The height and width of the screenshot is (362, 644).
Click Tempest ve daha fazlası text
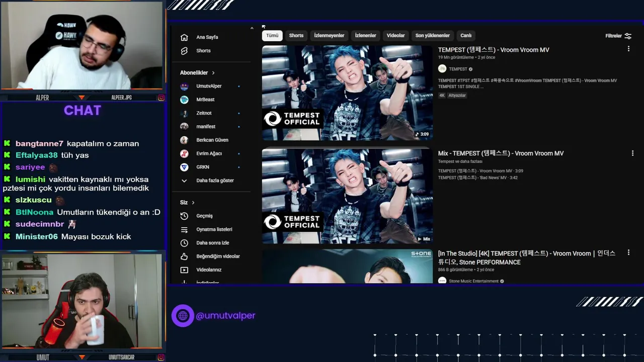(x=460, y=161)
